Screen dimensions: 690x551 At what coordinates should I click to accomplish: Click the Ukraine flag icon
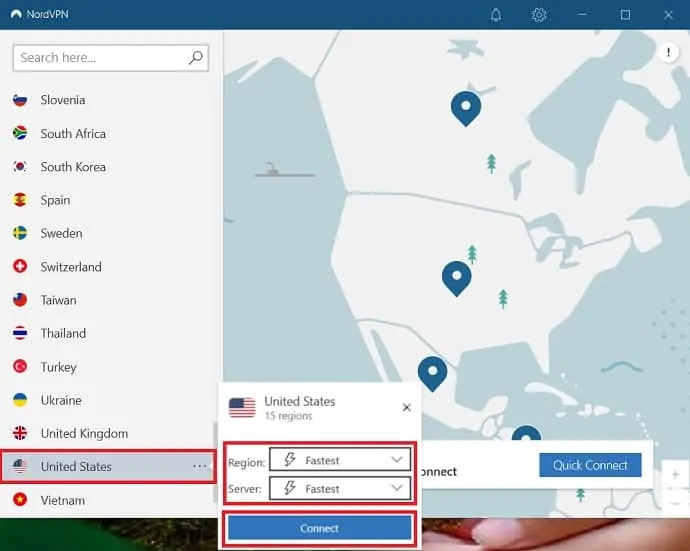[x=20, y=400]
